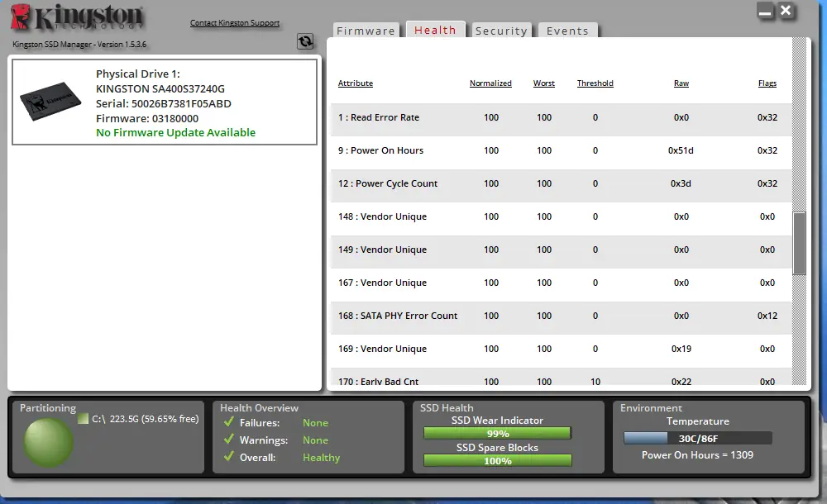Click the SSD Spare Blocks 100% bar
Image resolution: width=827 pixels, height=504 pixels.
pos(497,461)
